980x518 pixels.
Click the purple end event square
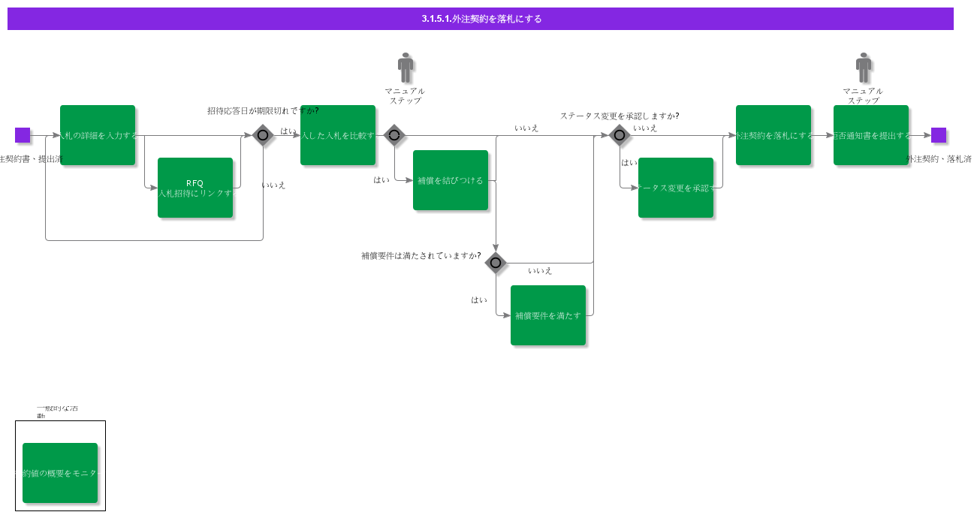[x=939, y=135]
